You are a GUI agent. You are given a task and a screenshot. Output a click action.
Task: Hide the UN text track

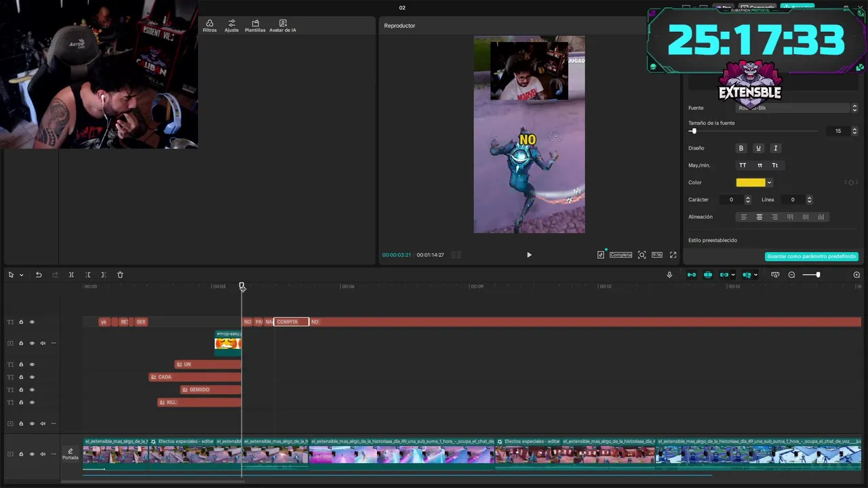click(32, 365)
